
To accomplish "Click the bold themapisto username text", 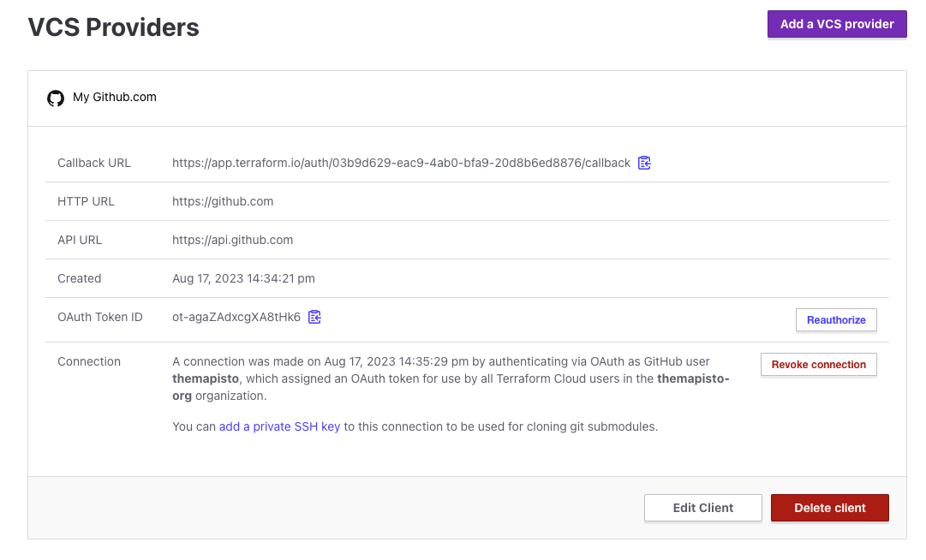I will pos(206,378).
